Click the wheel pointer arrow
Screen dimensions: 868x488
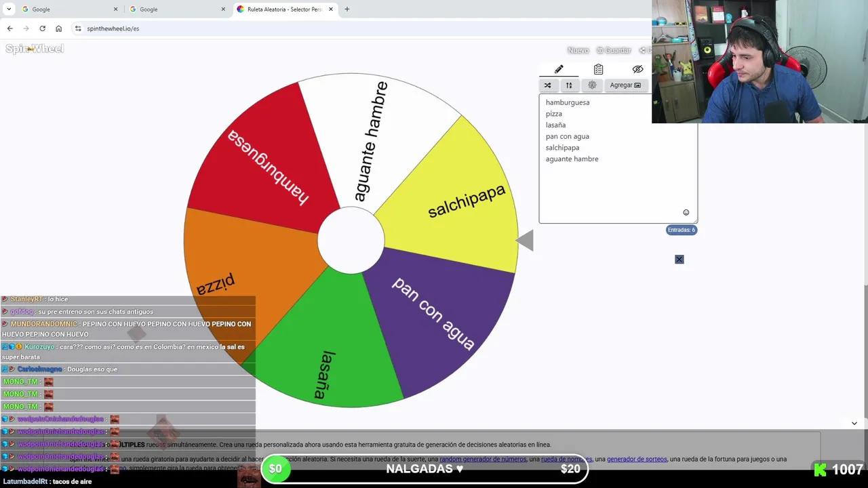click(525, 241)
